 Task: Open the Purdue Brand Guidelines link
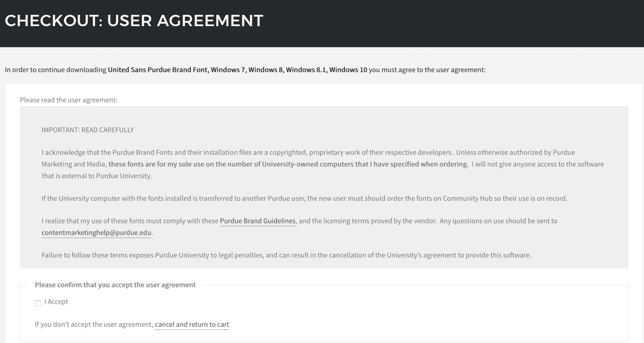(x=257, y=221)
